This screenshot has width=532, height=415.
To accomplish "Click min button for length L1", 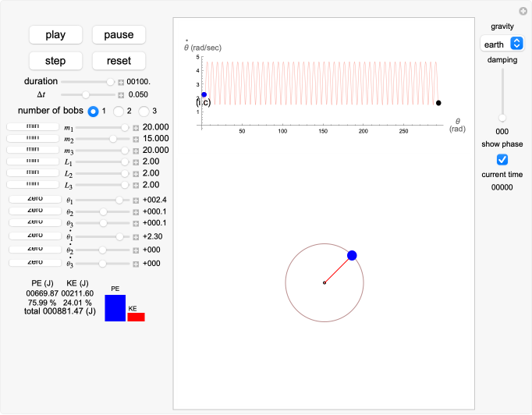I will tap(33, 161).
